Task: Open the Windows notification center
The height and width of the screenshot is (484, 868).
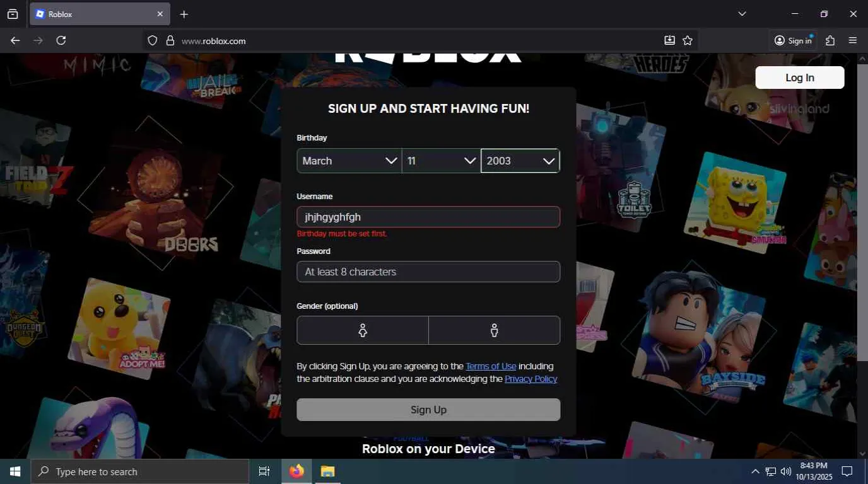Action: 847,471
